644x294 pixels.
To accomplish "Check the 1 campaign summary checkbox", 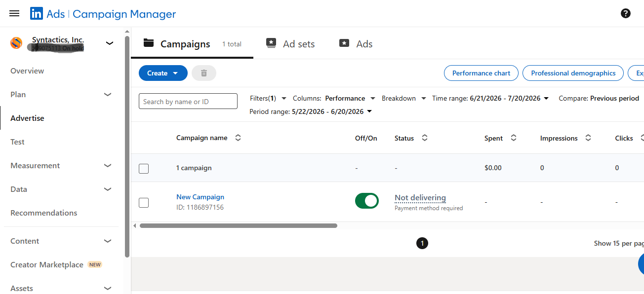I will coord(144,169).
